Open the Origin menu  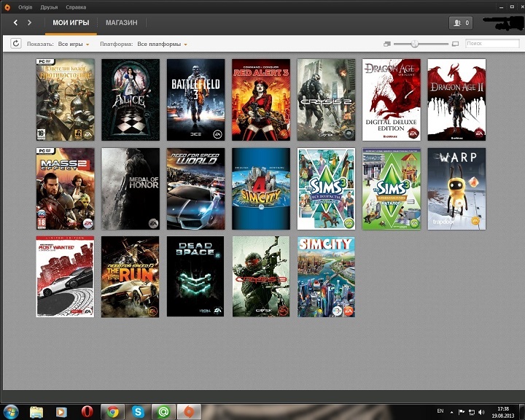pos(25,7)
